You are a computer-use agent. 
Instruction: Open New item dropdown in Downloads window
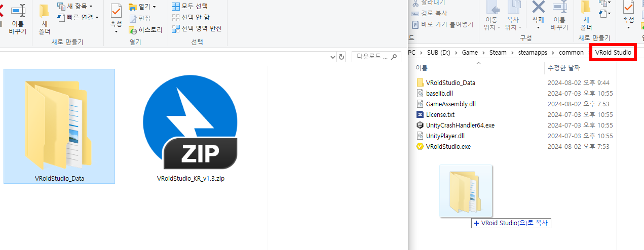point(75,6)
